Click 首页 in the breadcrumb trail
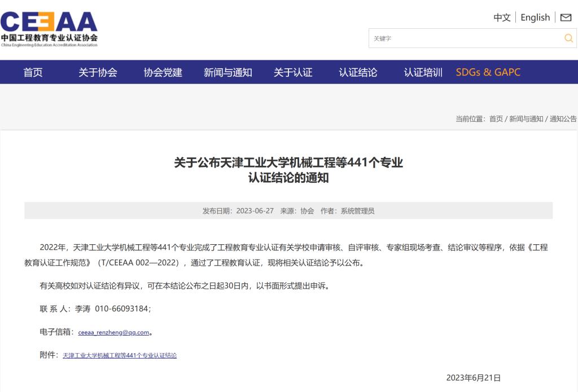The height and width of the screenshot is (392, 578). [x=496, y=119]
